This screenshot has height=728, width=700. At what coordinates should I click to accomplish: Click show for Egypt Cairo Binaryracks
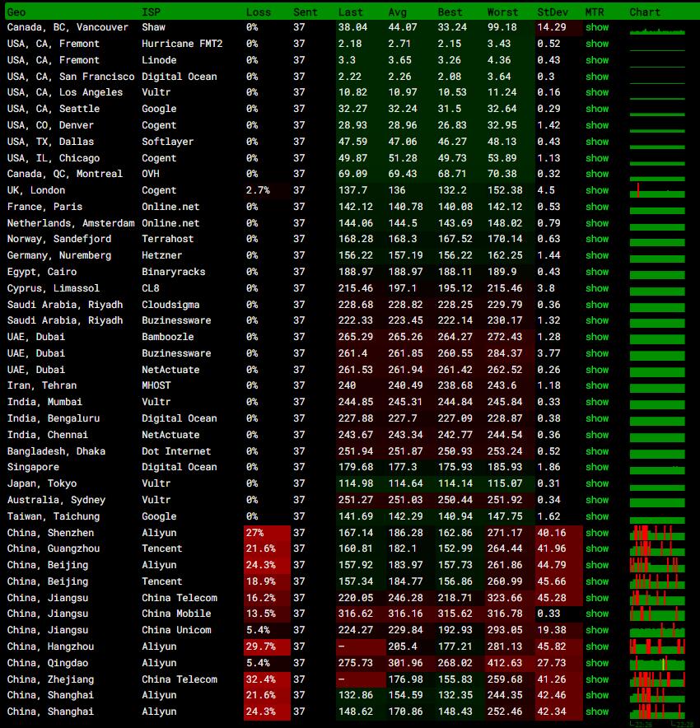(x=597, y=272)
